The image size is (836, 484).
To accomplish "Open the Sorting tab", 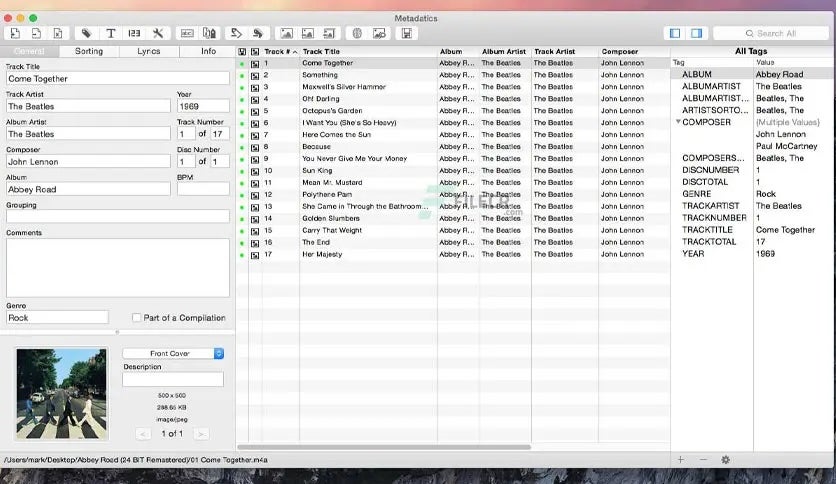I will (88, 51).
